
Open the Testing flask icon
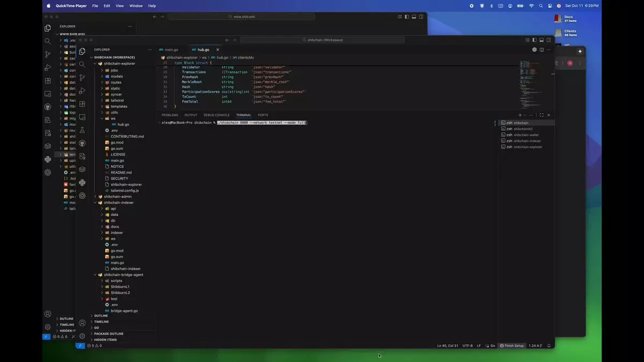point(82,130)
